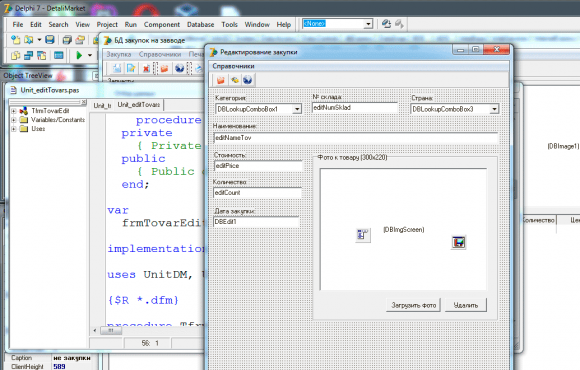Click the green Run arrow icon

pyautogui.click(x=79, y=56)
